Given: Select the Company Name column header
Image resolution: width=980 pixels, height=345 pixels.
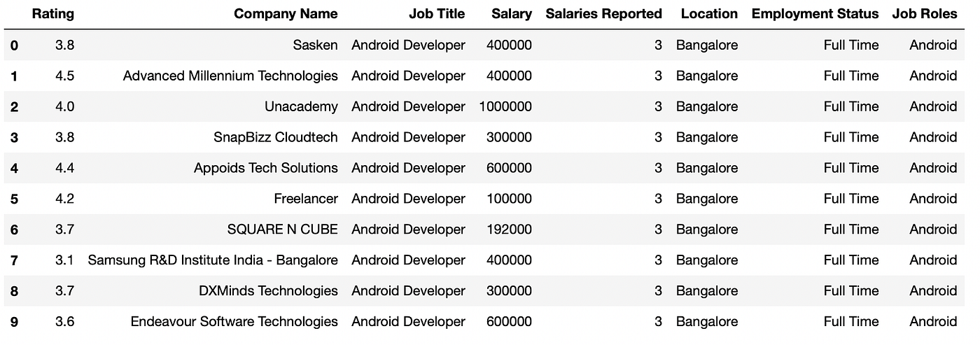Looking at the screenshot, I should click(286, 14).
